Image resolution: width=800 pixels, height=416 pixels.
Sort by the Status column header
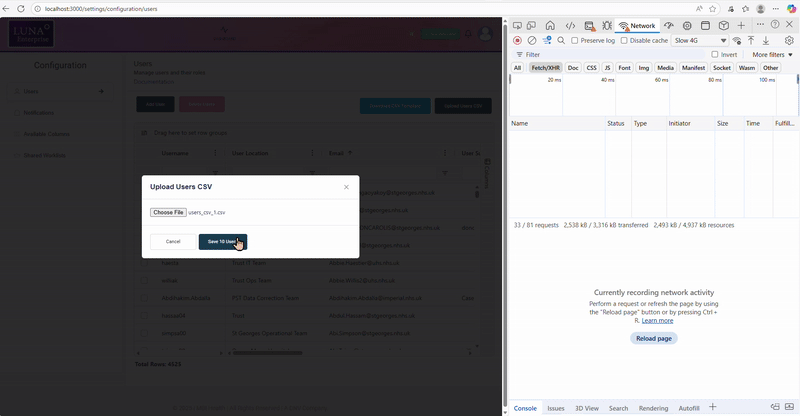(619, 124)
